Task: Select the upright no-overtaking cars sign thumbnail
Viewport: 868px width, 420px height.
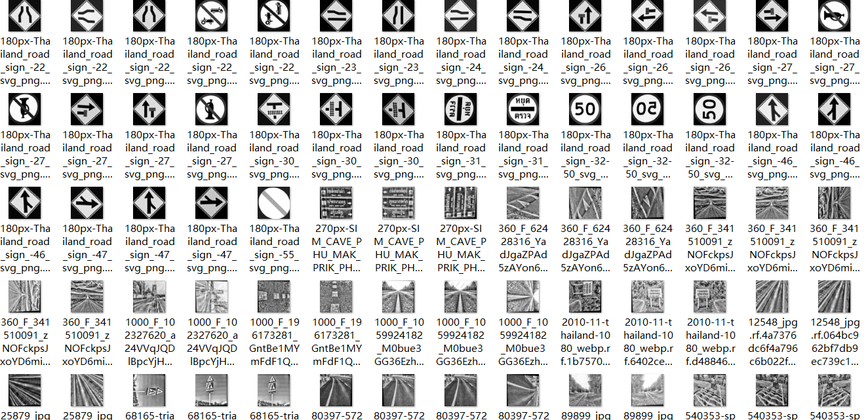Action: 212,16
